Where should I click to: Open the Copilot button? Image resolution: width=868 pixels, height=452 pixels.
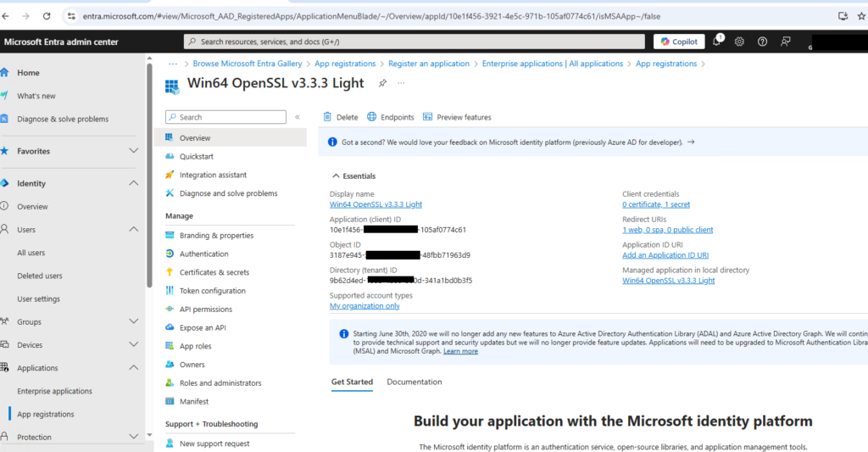coord(679,42)
